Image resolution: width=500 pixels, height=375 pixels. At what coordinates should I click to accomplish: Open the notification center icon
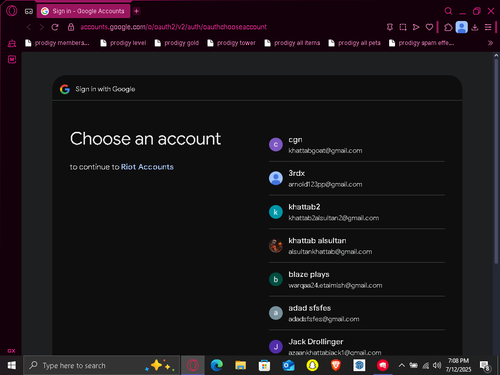click(x=485, y=366)
